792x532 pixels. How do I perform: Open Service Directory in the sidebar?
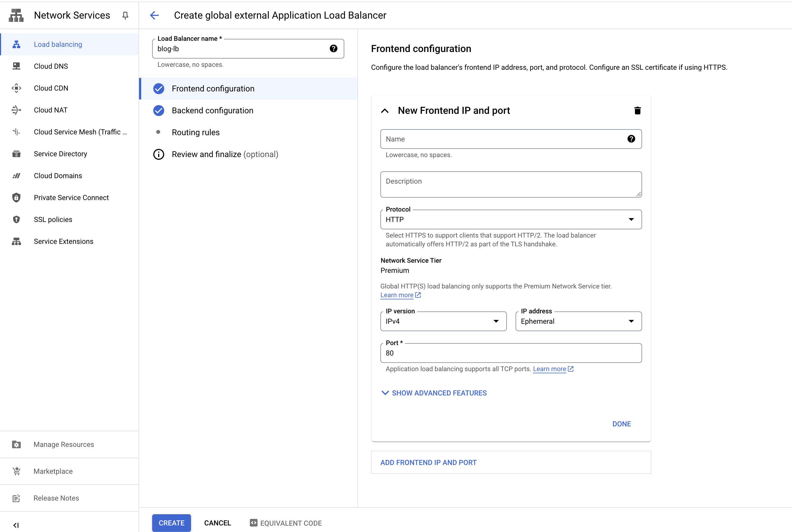click(69, 154)
